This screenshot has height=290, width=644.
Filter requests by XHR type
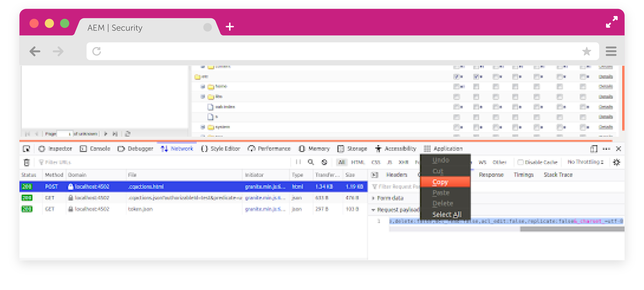pos(403,162)
